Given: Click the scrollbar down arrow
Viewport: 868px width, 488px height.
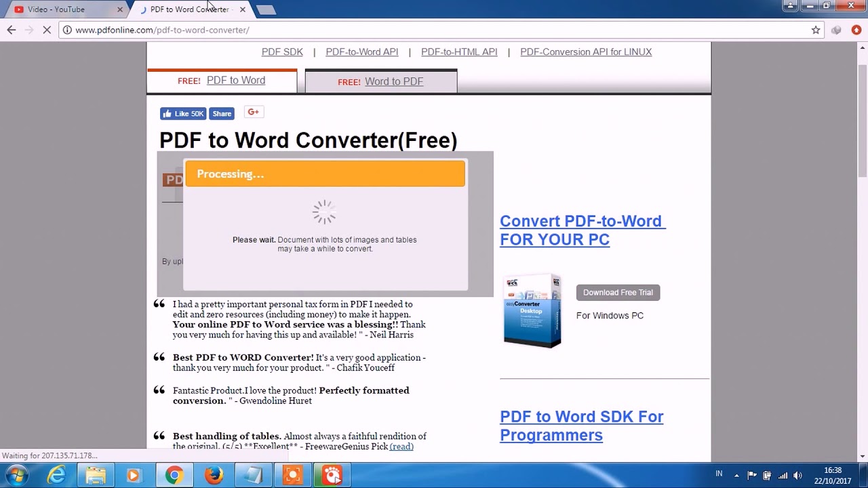Looking at the screenshot, I should tap(862, 456).
